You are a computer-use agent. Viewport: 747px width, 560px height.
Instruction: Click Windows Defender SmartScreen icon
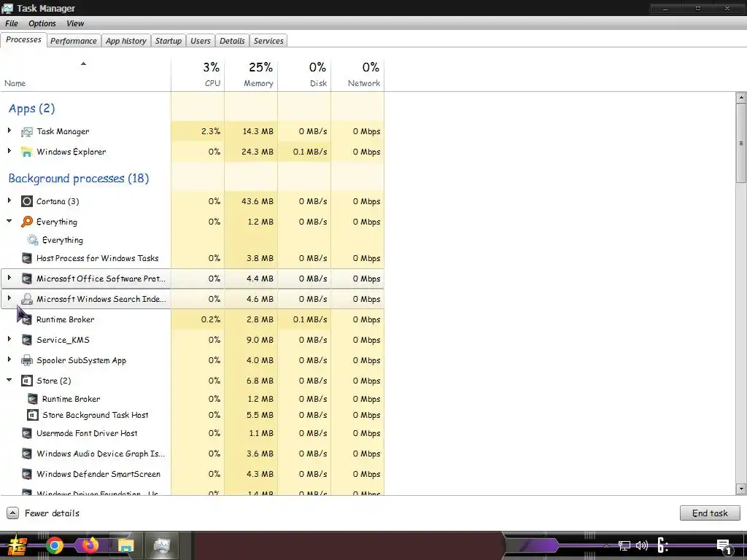pyautogui.click(x=27, y=474)
